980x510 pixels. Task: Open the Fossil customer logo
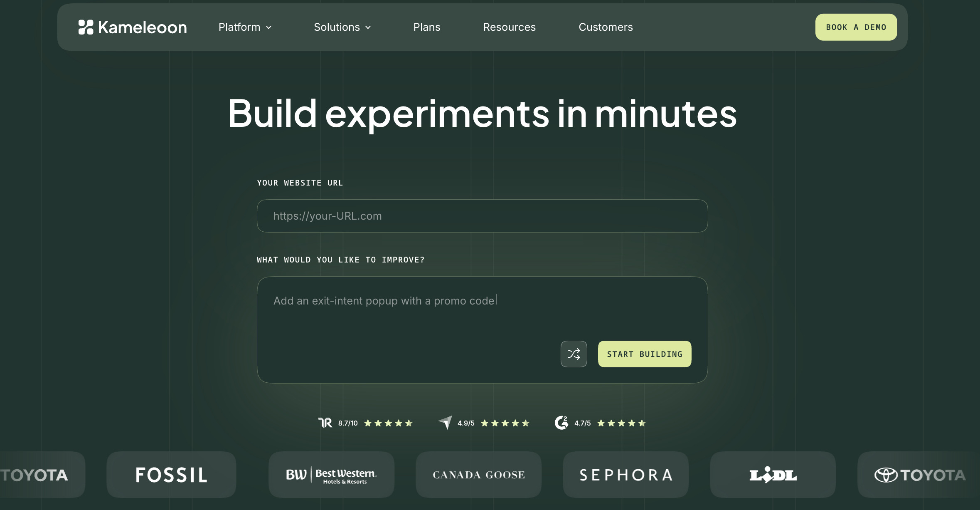(171, 475)
